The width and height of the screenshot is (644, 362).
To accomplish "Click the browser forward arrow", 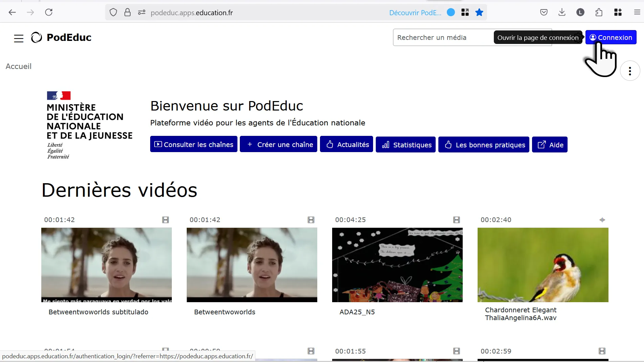I will 30,13.
